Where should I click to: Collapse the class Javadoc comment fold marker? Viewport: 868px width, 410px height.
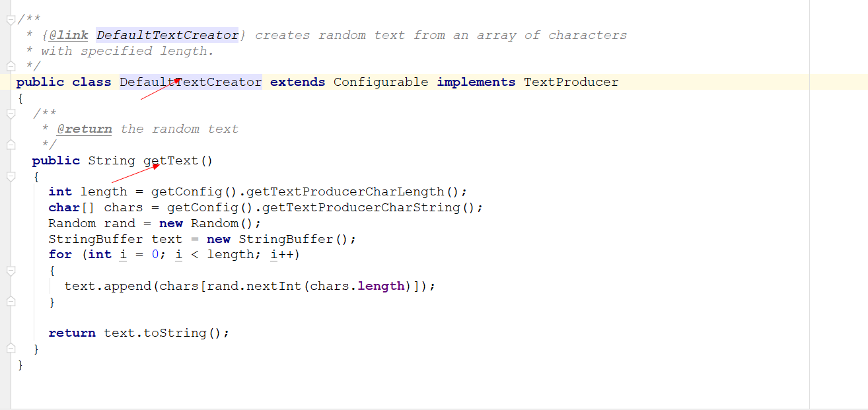(11, 20)
